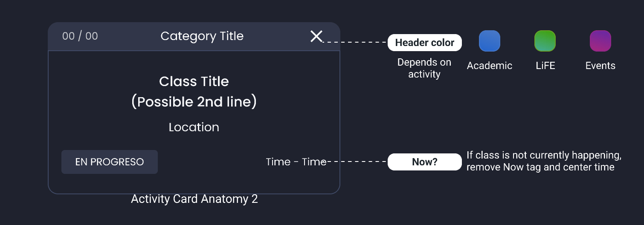644x225 pixels.
Task: Click the 00 / 00 counter
Action: point(80,36)
